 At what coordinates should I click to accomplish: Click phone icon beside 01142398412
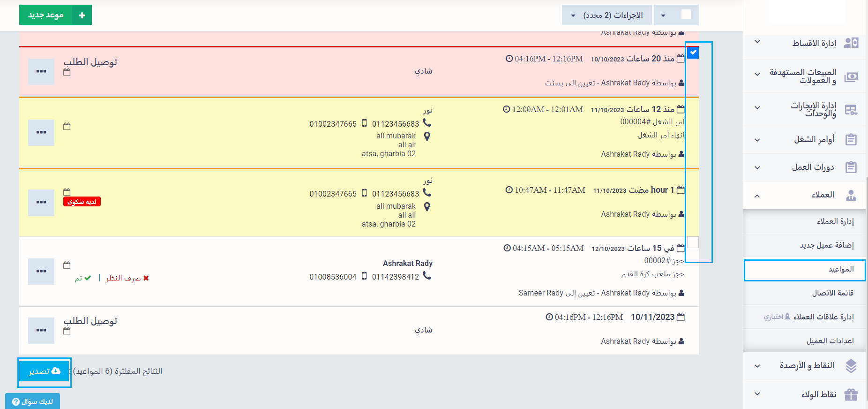[x=427, y=276]
